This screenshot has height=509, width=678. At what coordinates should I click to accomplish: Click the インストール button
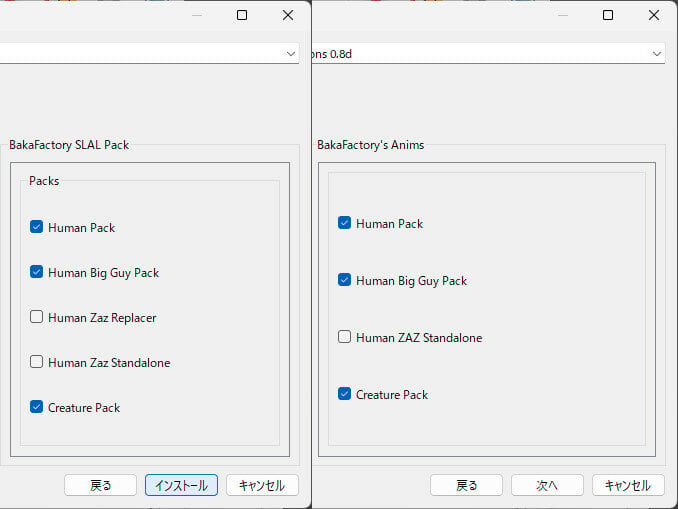[x=181, y=485]
